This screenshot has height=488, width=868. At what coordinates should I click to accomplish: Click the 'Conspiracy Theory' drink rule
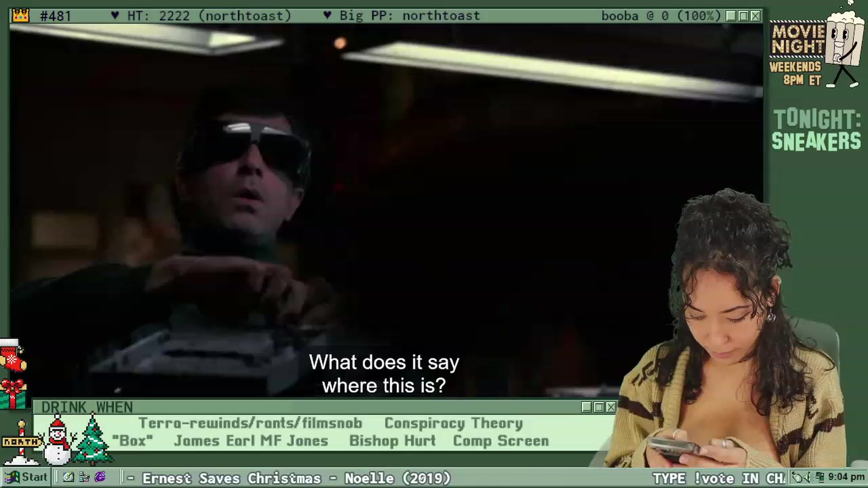453,423
